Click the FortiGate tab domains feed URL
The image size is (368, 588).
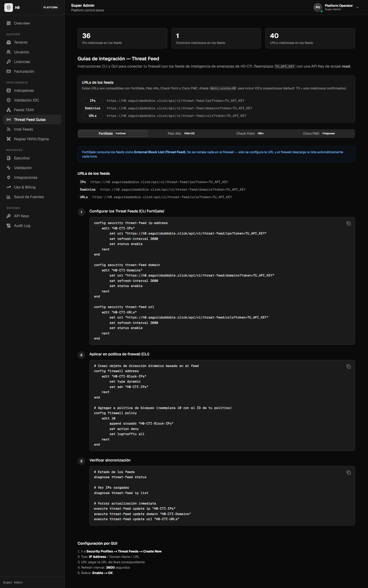point(173,190)
